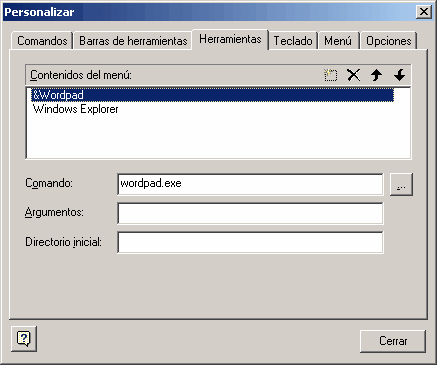This screenshot has height=365, width=437.
Task: Open the context help icon button
Action: (x=24, y=339)
